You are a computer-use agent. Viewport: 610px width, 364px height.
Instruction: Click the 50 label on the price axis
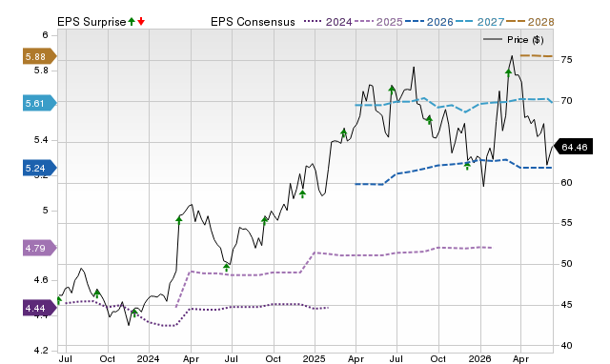point(566,264)
